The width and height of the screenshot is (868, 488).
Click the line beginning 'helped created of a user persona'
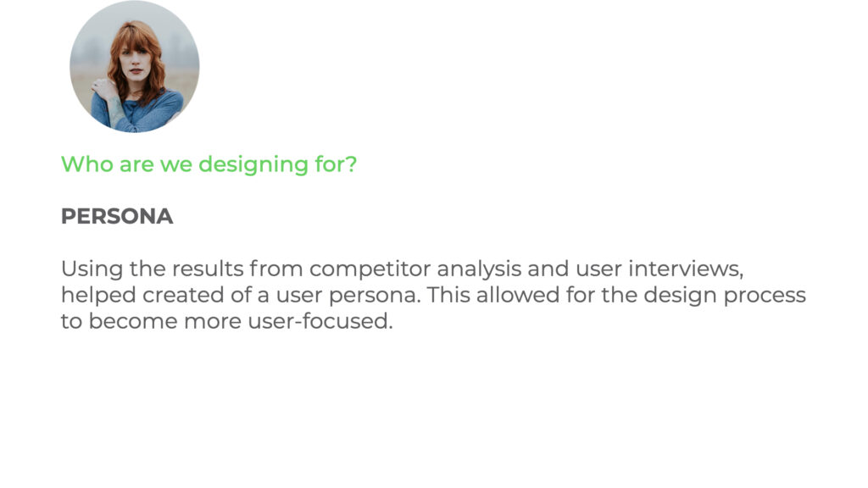pyautogui.click(x=433, y=296)
